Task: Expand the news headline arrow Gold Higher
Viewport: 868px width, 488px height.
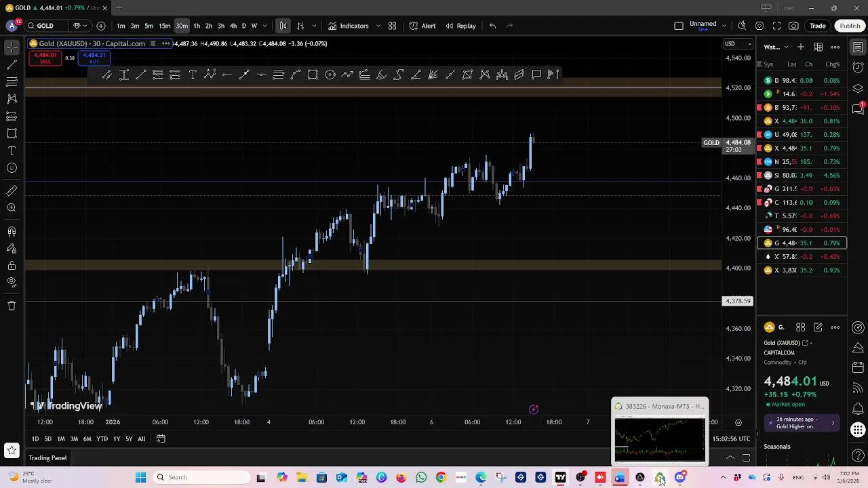Action: click(x=833, y=423)
